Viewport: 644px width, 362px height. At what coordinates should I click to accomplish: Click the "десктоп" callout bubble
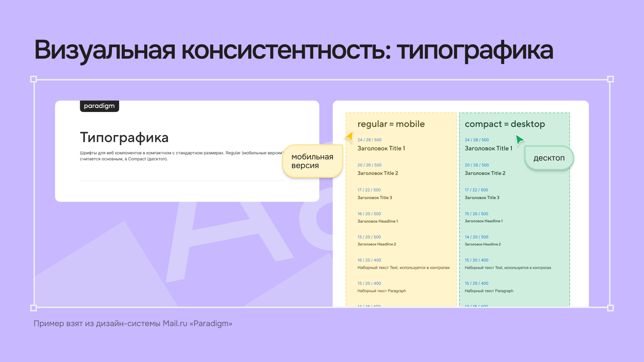coord(549,158)
